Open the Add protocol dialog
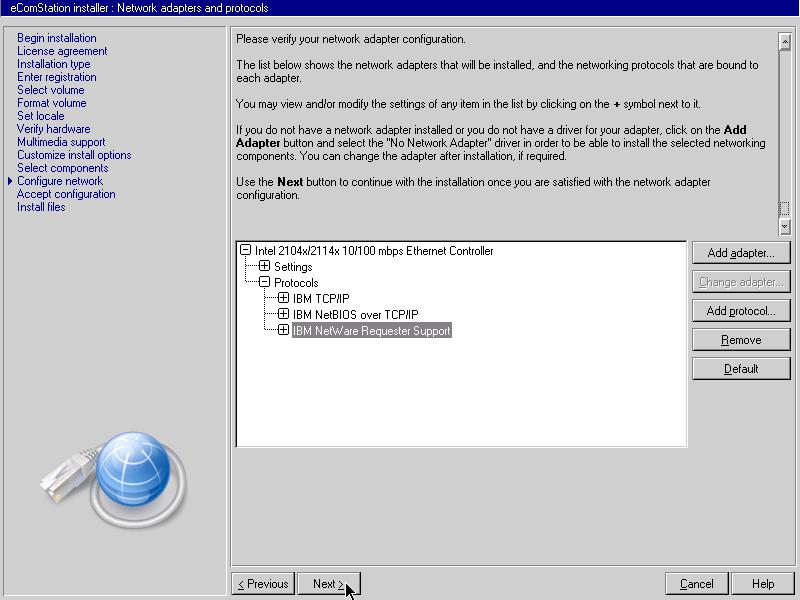Screen dimensions: 800x600 [741, 311]
